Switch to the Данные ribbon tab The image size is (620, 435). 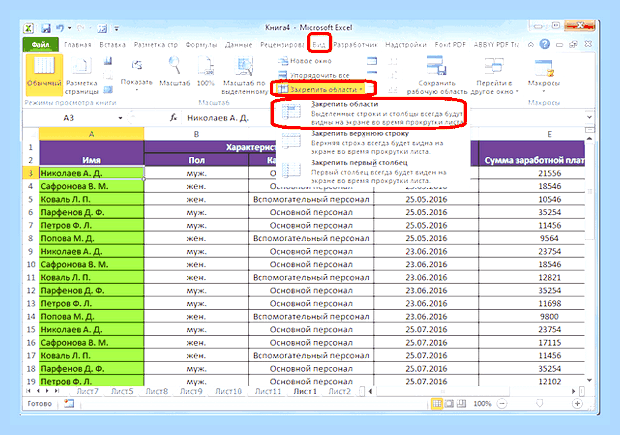238,45
